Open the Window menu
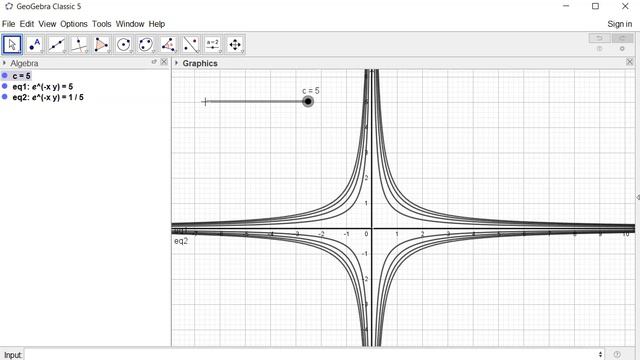This screenshot has width=640, height=360. tap(130, 24)
